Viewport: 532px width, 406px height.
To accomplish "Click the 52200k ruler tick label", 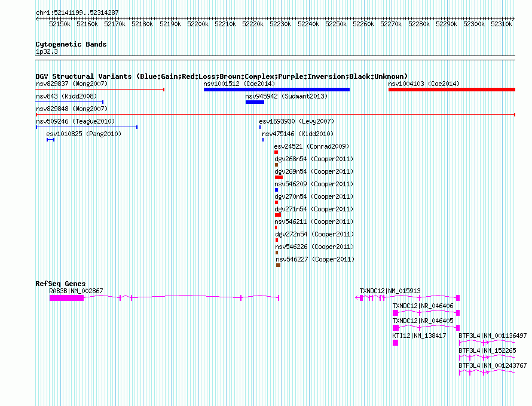I will 198,24.
